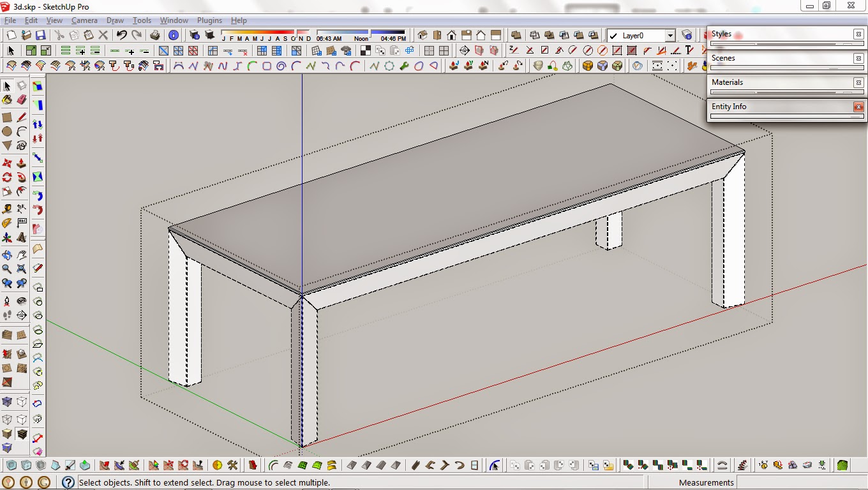
Task: Open the Layer Manager icon beside Layer0
Action: click(x=687, y=35)
